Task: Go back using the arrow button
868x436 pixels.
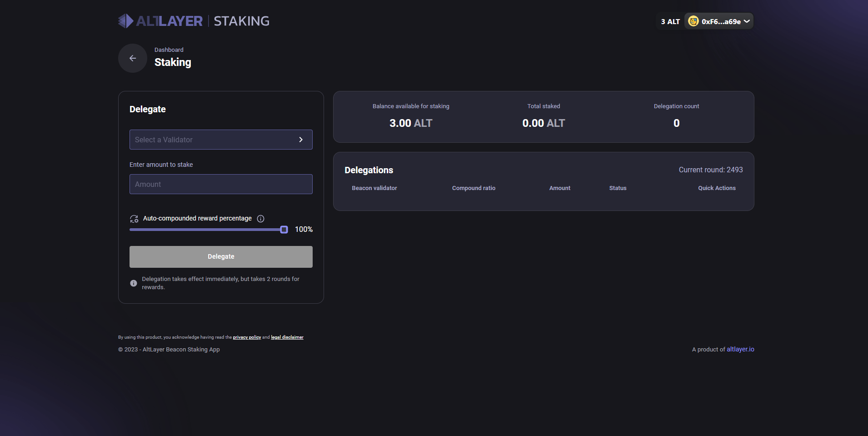Action: (133, 58)
